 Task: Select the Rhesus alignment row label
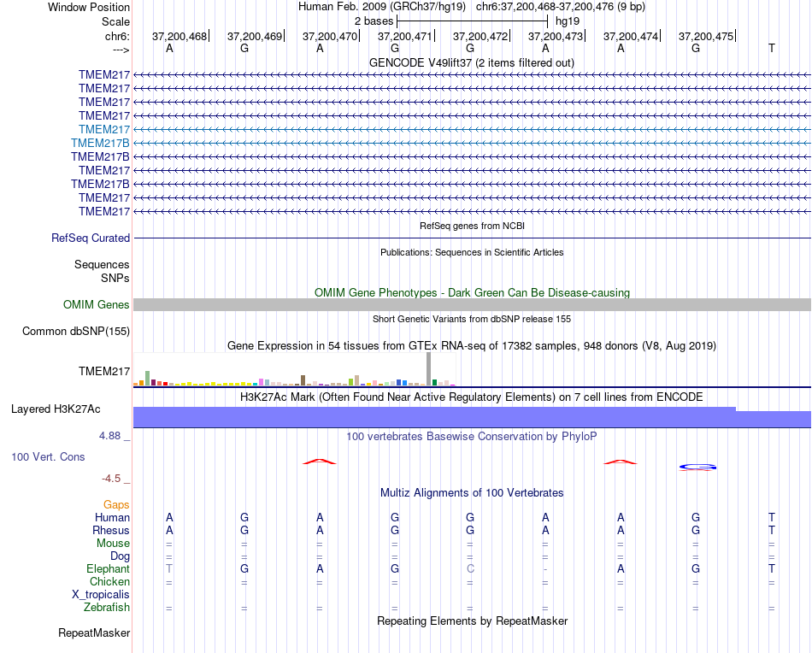111,530
